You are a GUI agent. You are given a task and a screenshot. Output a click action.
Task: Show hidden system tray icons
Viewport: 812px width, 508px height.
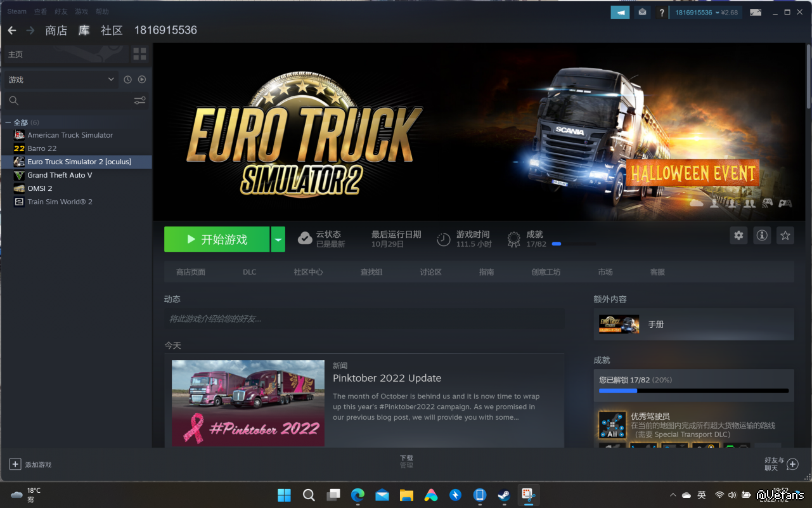(x=673, y=495)
